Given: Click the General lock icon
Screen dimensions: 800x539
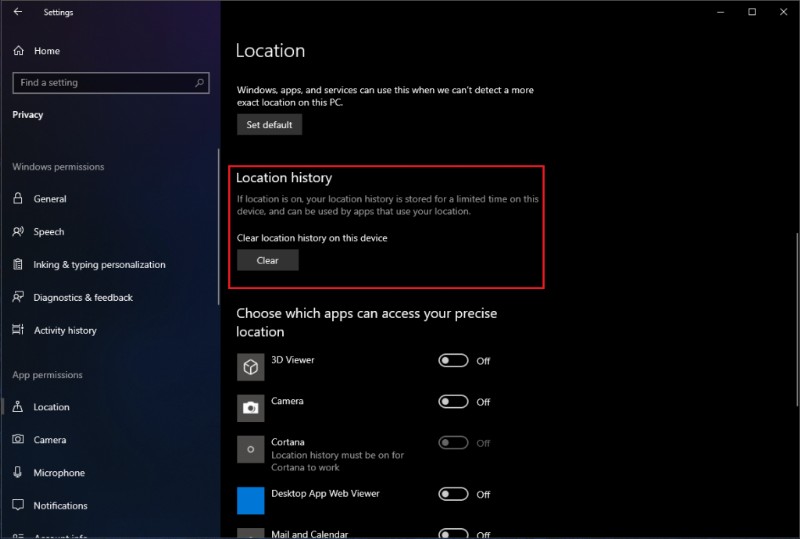Looking at the screenshot, I should coord(17,199).
